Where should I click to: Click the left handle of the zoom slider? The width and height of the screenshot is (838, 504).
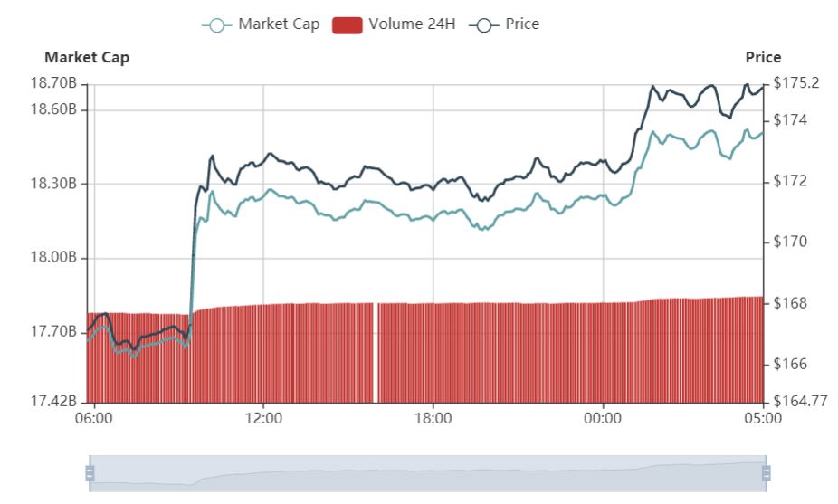click(x=90, y=473)
